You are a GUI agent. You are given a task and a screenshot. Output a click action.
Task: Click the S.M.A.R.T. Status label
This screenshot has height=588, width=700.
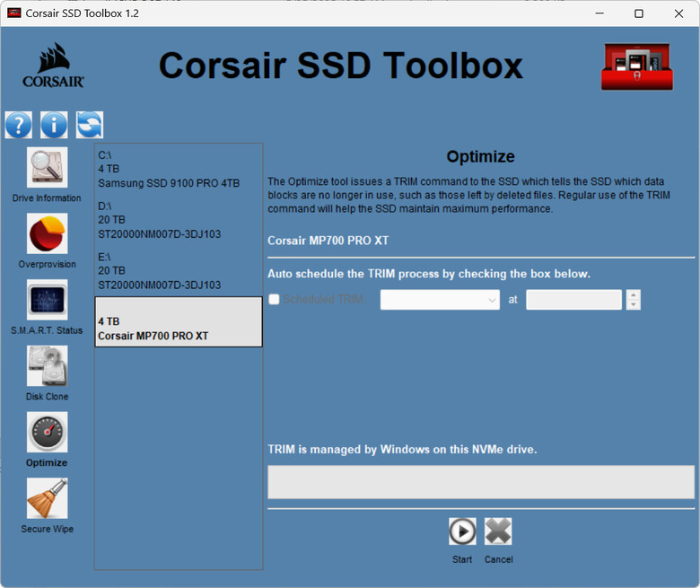(47, 330)
